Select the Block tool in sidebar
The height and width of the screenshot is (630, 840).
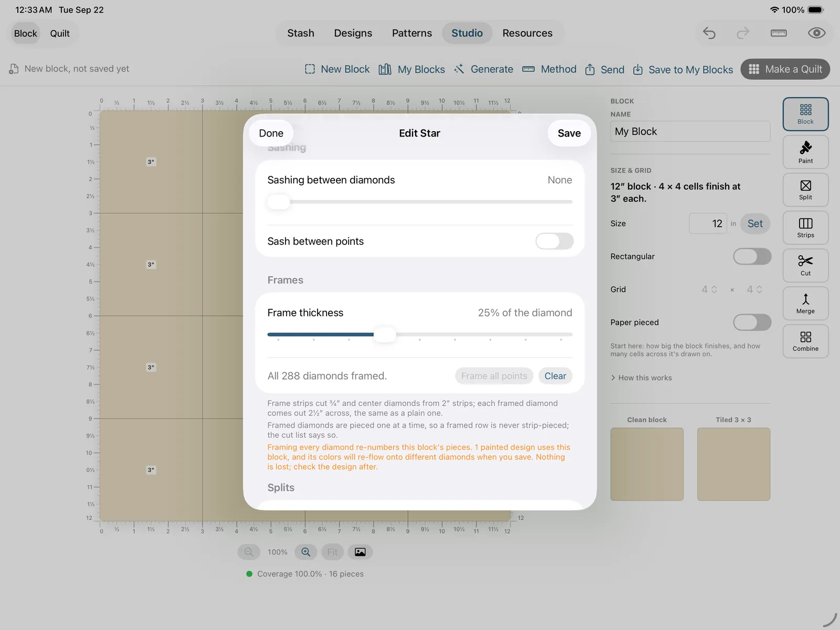coord(805,114)
